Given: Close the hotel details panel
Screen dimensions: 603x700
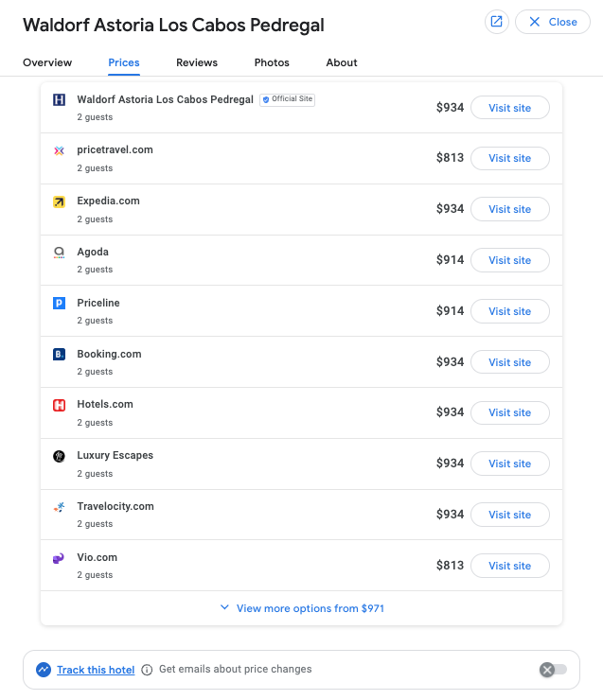Looking at the screenshot, I should (x=553, y=22).
